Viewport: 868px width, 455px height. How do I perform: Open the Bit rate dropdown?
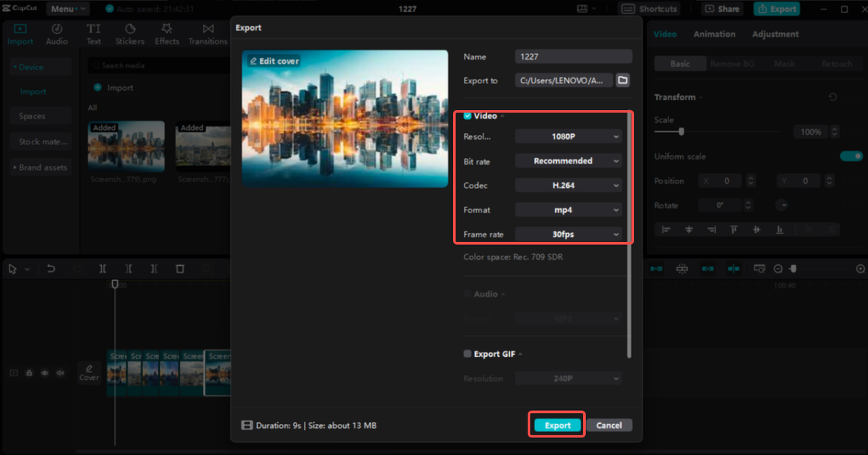[568, 161]
